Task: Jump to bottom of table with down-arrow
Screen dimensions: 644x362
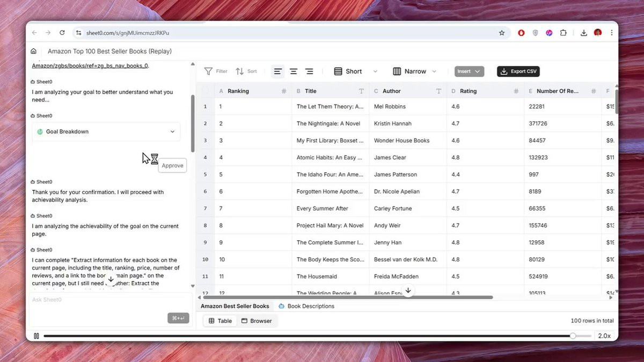Action: point(408,290)
